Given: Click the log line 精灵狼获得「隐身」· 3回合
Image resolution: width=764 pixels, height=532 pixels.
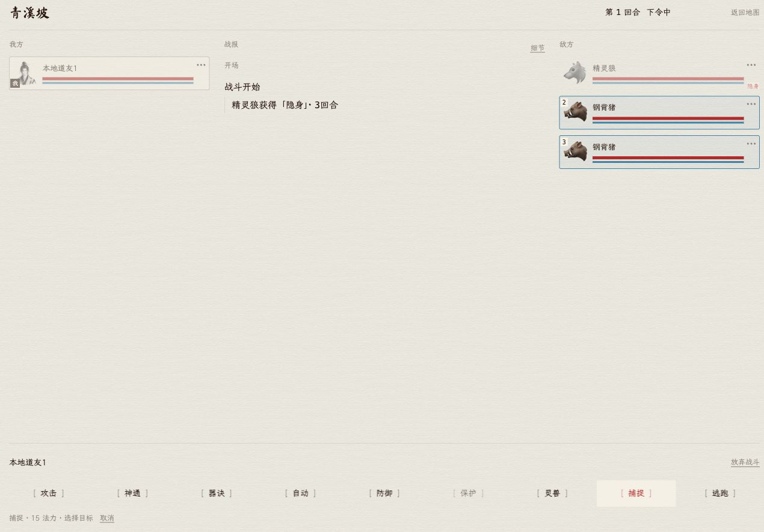Looking at the screenshot, I should [x=285, y=105].
